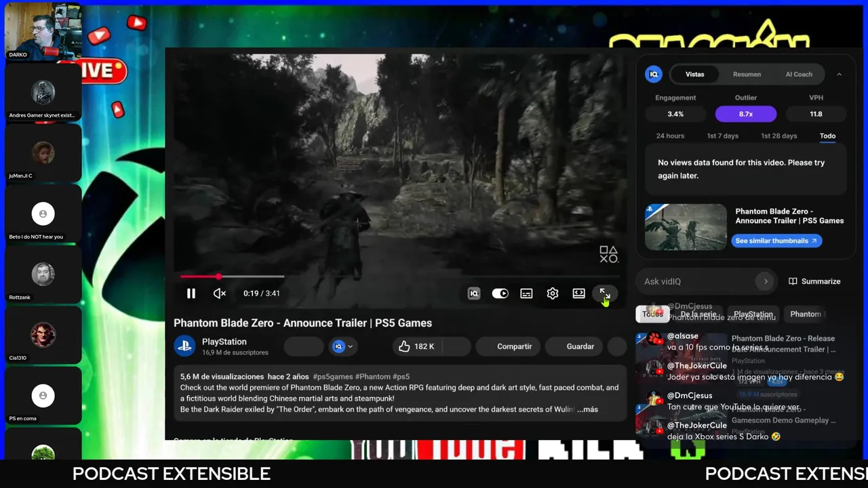868x488 pixels.
Task: Select the De la serie filter chip
Action: 698,314
